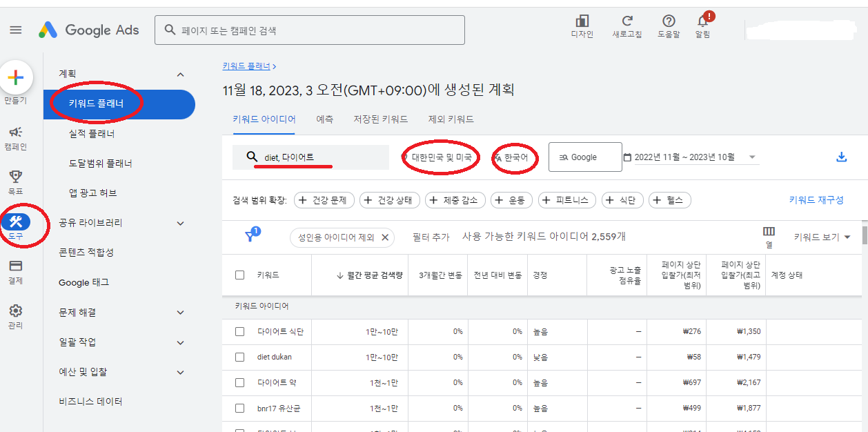Image resolution: width=868 pixels, height=432 pixels.
Task: Select 실적 플래너 in sidebar
Action: 92,134
